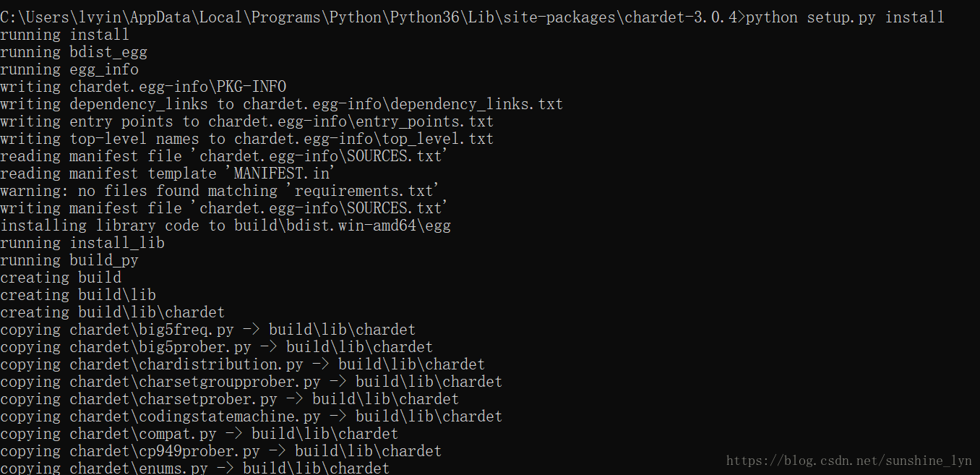Click the 'running install_lib' line
This screenshot has height=475, width=980.
(x=82, y=243)
